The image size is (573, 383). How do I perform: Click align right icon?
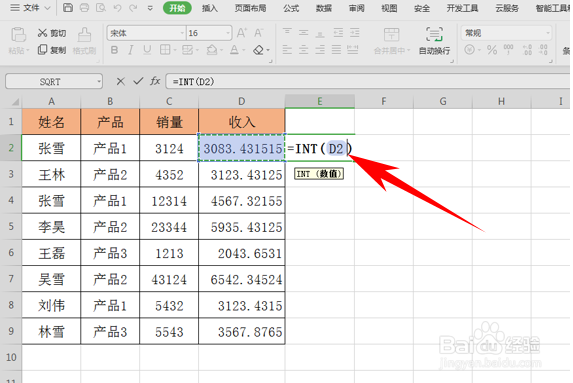[x=320, y=50]
